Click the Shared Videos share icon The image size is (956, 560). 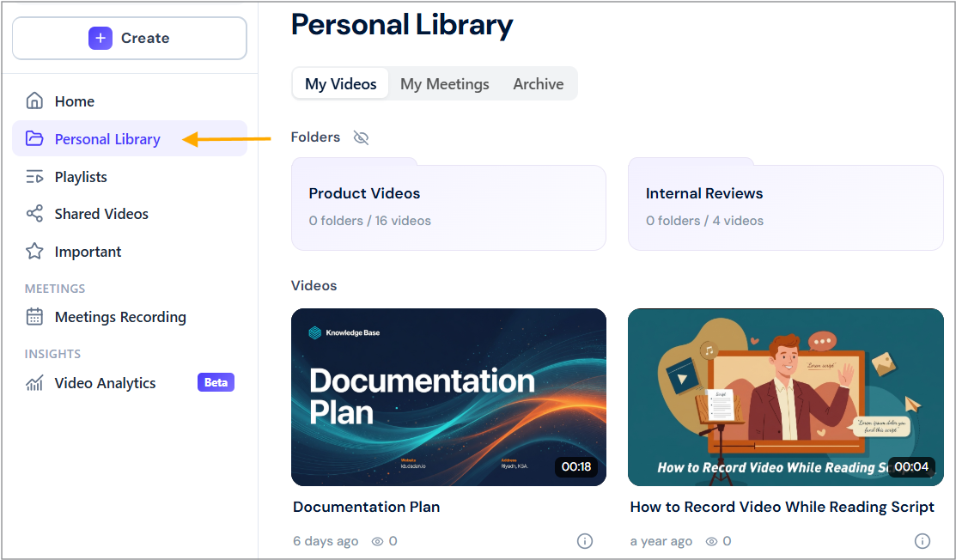pos(34,213)
